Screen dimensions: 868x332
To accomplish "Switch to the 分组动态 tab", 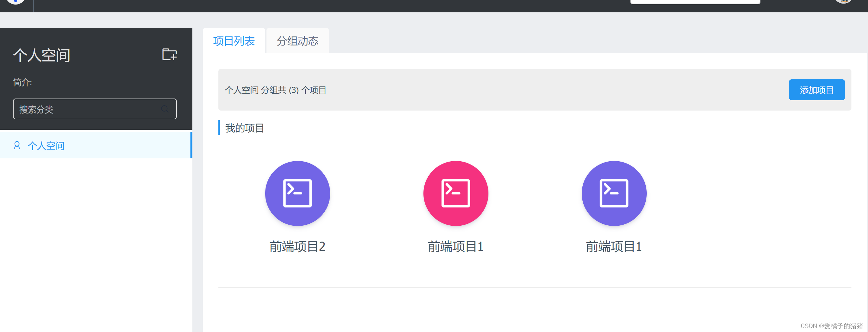I will pyautogui.click(x=298, y=41).
